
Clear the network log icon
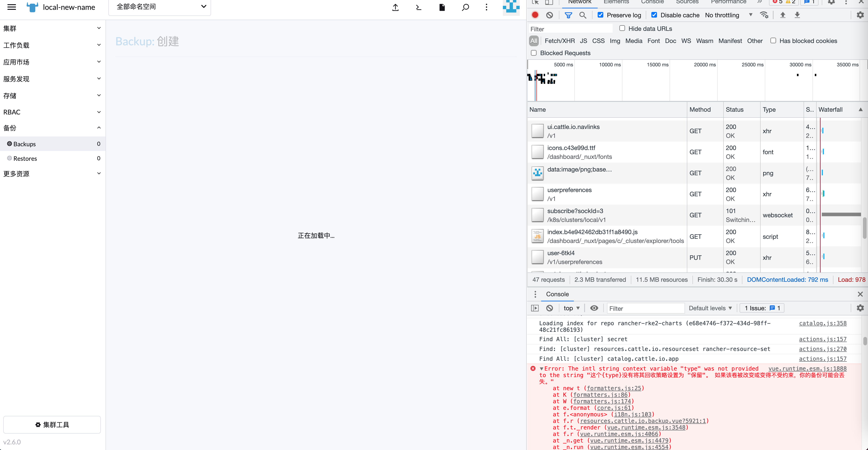point(550,15)
